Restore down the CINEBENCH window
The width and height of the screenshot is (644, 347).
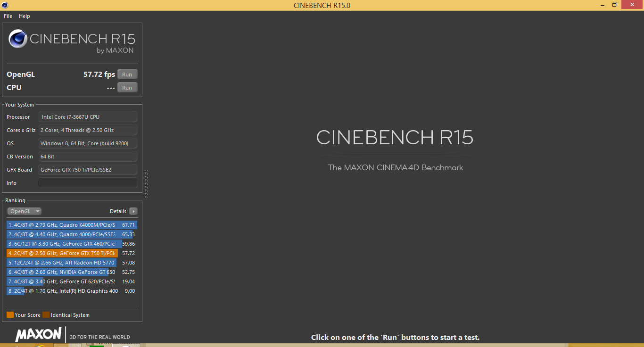(615, 5)
